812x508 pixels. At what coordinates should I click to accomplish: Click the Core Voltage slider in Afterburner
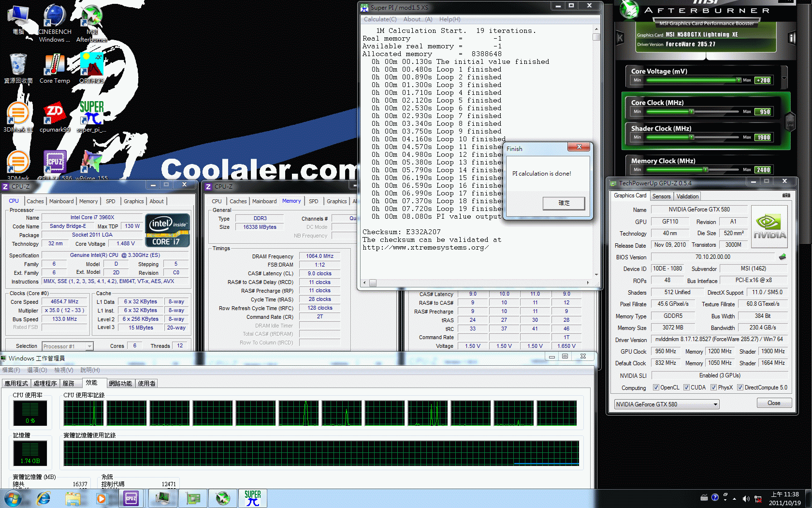point(694,80)
